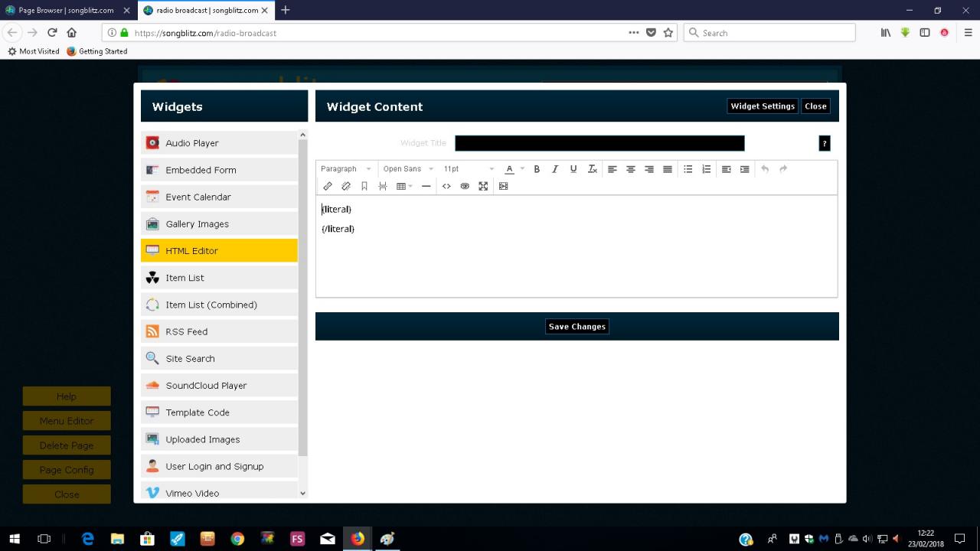Align text to the left
This screenshot has width=980, height=551.
point(612,169)
